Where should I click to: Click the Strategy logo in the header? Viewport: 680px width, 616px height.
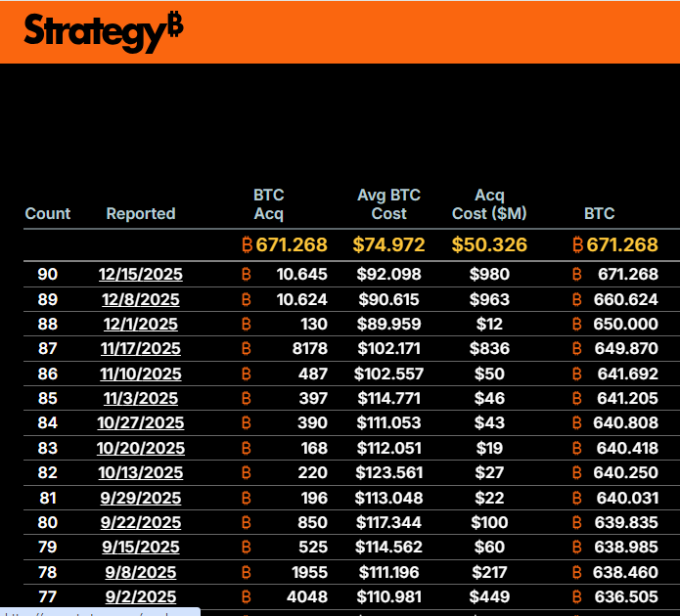pos(103,32)
